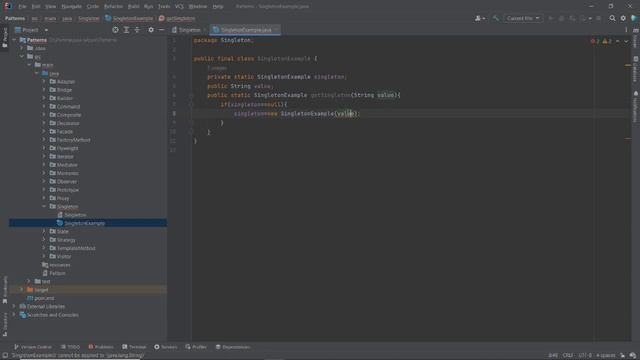Click the Debug bug icon
Screen dimensions: 640x360
(562, 18)
